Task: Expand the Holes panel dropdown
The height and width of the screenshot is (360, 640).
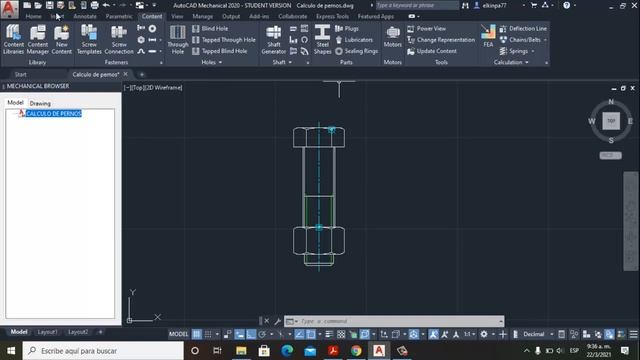Action: 220,62
